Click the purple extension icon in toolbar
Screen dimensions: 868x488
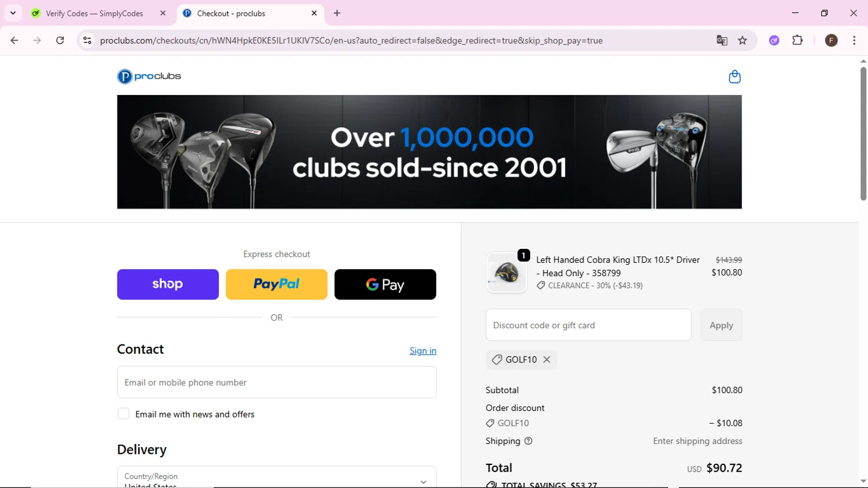point(774,41)
